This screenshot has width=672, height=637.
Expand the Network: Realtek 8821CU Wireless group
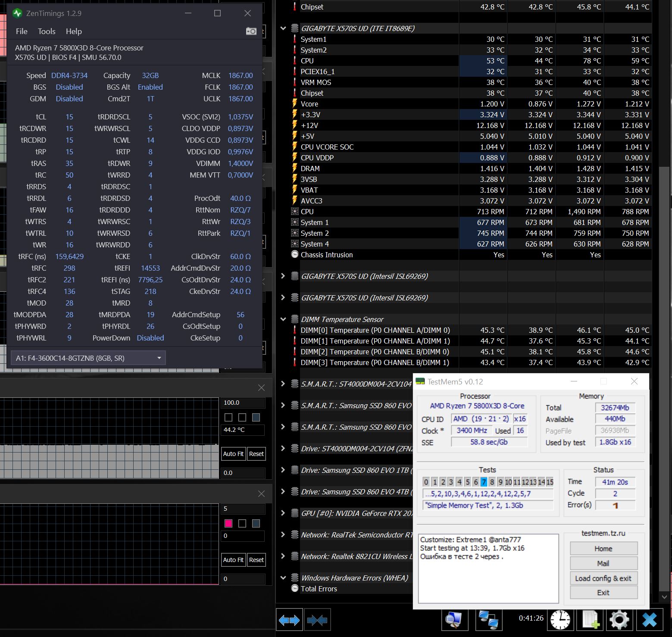click(283, 556)
